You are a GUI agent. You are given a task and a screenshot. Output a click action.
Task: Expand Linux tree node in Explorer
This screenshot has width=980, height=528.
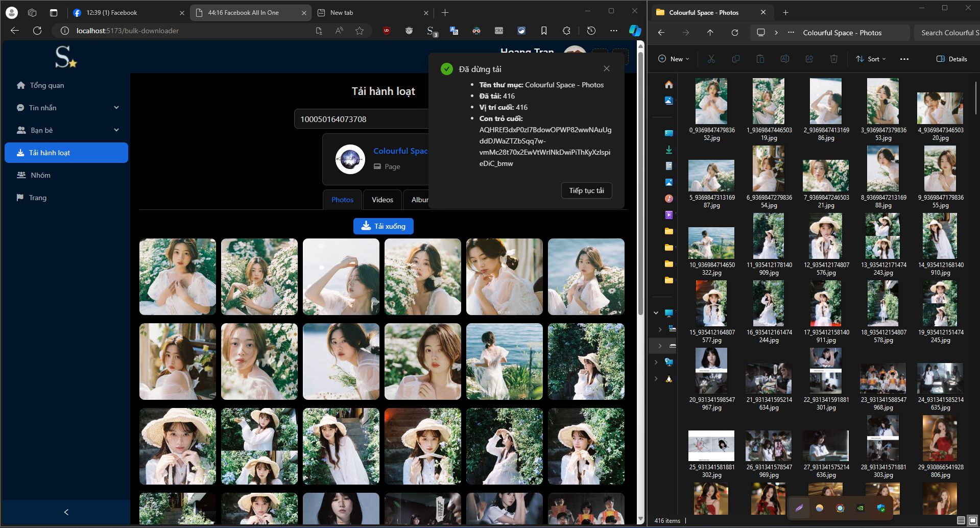click(x=656, y=379)
